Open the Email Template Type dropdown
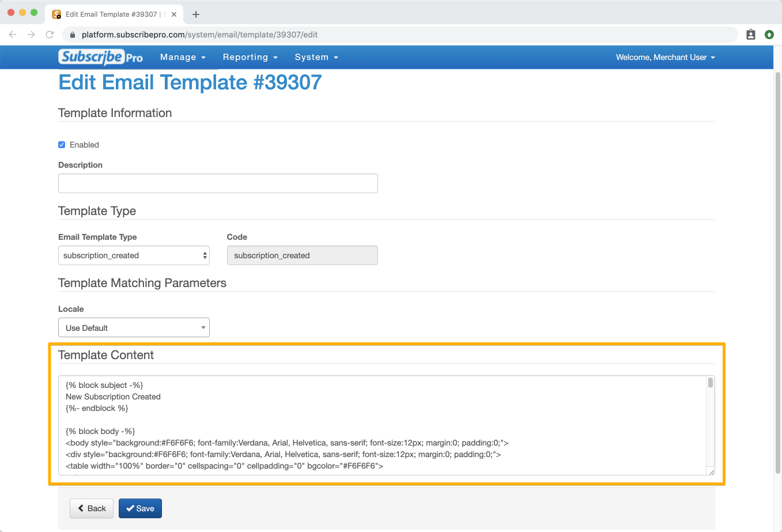This screenshot has height=532, width=782. coord(134,255)
